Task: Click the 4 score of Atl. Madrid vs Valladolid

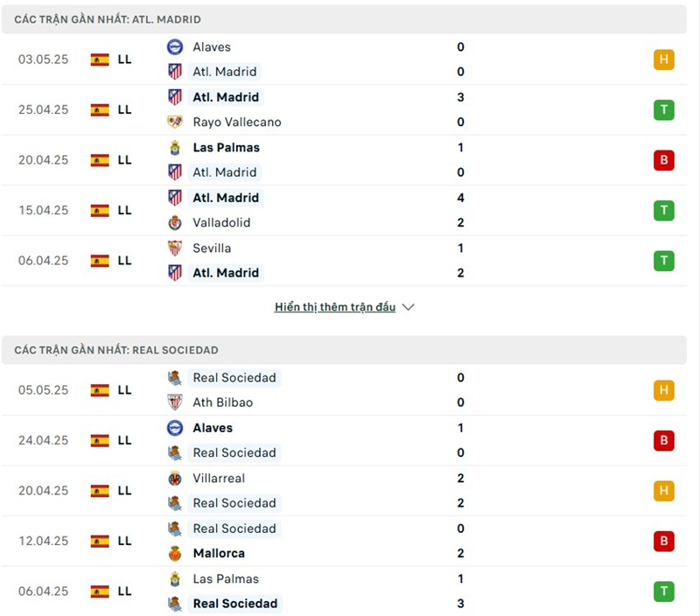Action: pyautogui.click(x=460, y=198)
